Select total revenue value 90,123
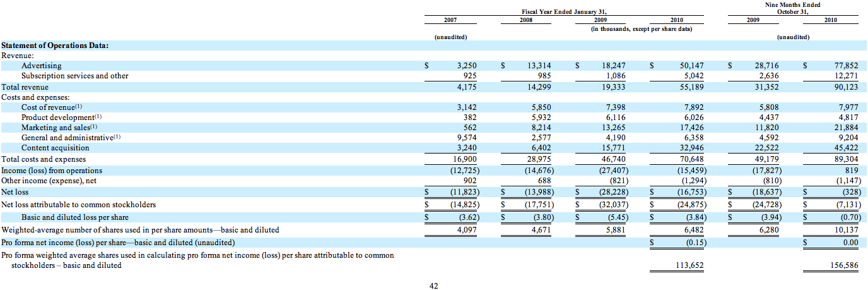 [845, 87]
